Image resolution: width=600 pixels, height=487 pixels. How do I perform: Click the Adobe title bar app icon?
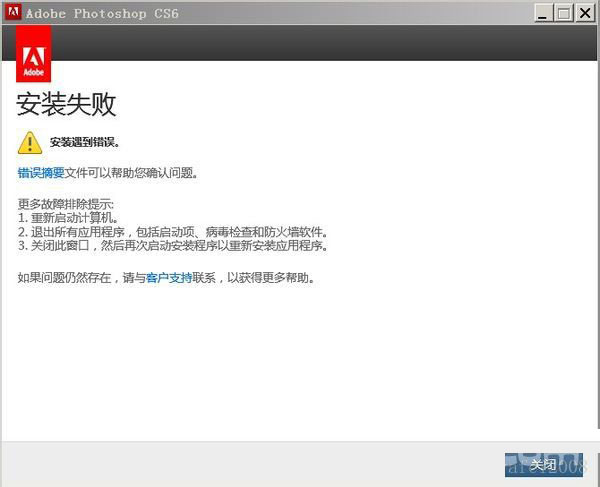pos(13,12)
